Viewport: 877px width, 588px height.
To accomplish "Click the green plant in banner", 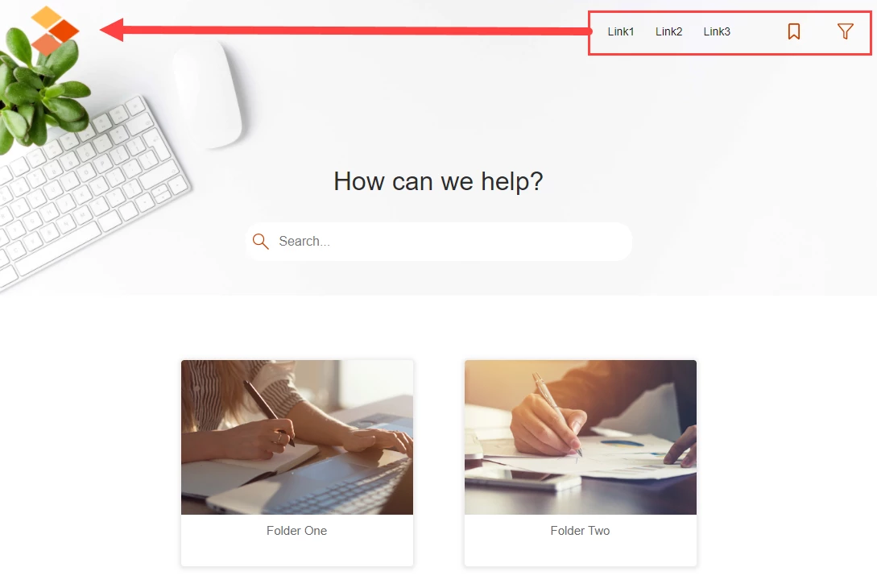I will [40, 89].
